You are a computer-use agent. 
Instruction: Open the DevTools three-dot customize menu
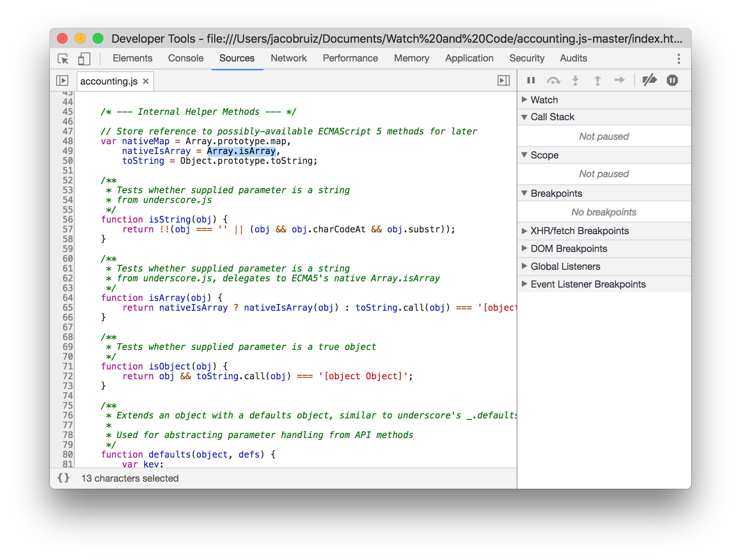pyautogui.click(x=679, y=58)
